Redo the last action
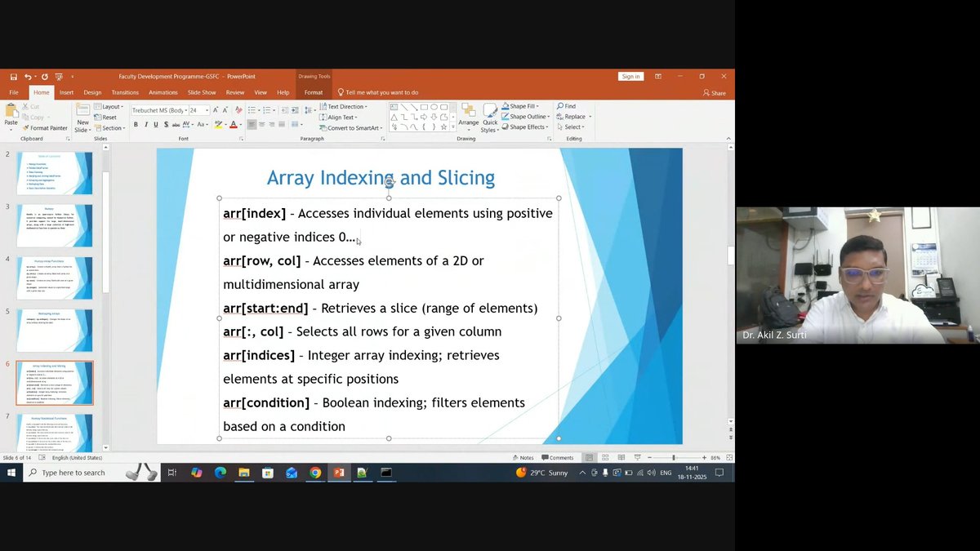980x551 pixels. [x=44, y=77]
